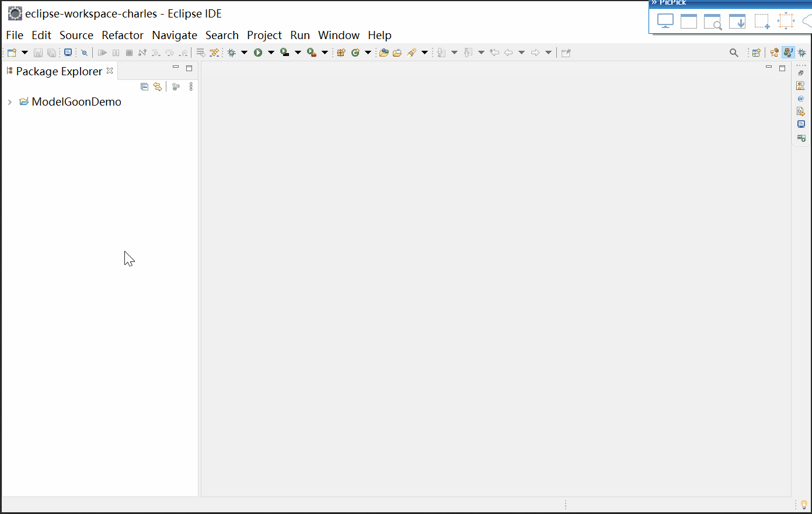The width and height of the screenshot is (812, 514).
Task: Switch to the Java perspective button
Action: (788, 53)
